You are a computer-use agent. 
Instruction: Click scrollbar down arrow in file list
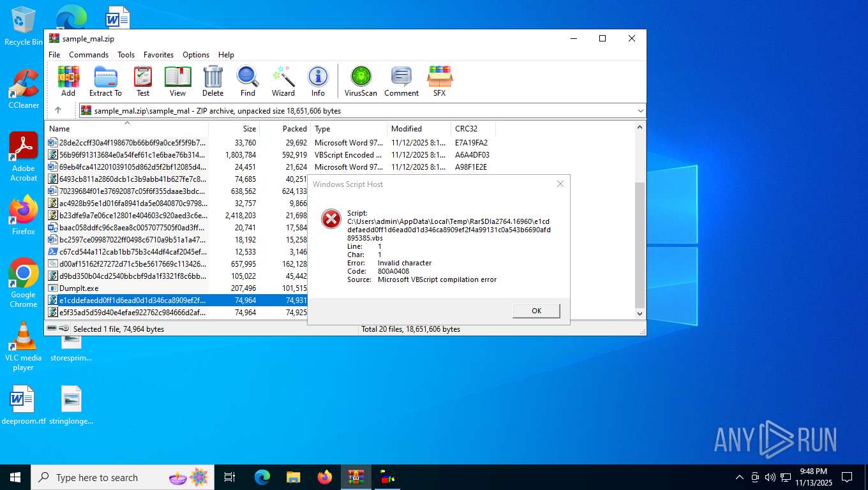coord(640,314)
